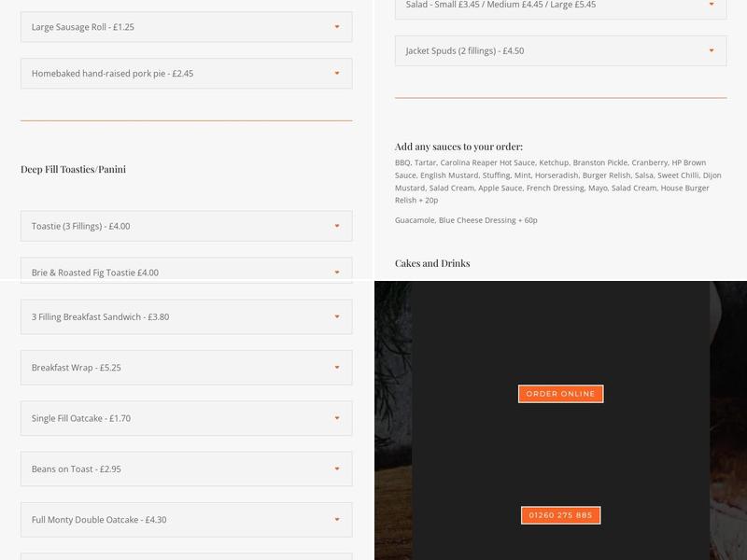Open the Full Monty Double Oatcake dropdown
This screenshot has width=747, height=560.
(x=186, y=520)
